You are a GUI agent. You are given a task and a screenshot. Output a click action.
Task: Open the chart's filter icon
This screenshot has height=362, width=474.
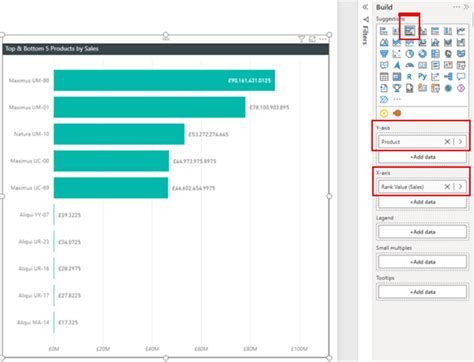click(x=301, y=39)
